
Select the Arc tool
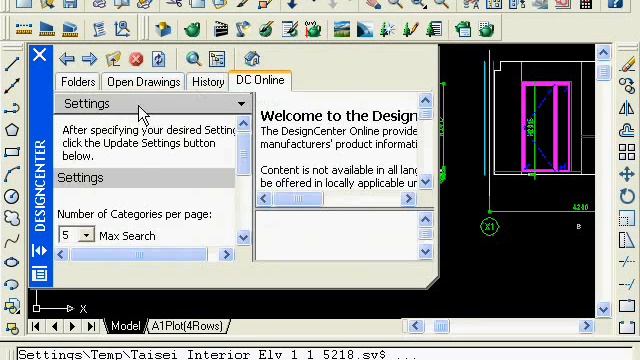12,174
